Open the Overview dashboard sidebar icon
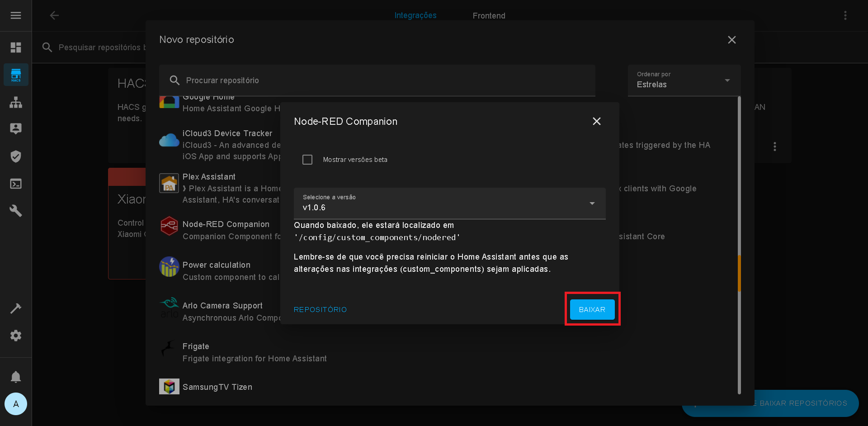Image resolution: width=868 pixels, height=426 pixels. [x=16, y=47]
